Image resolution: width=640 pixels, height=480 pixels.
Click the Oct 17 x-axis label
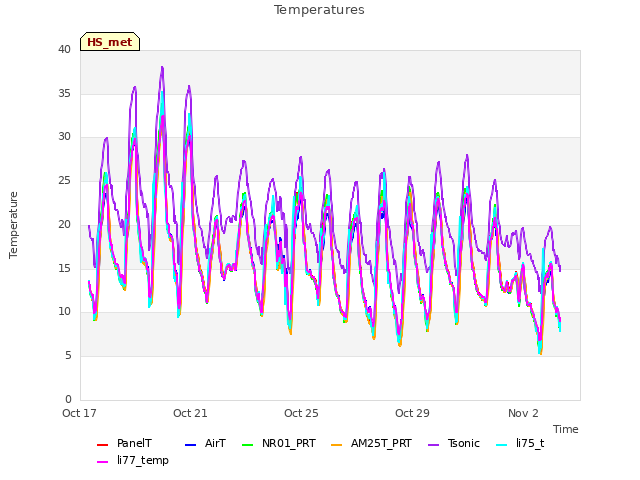click(79, 413)
